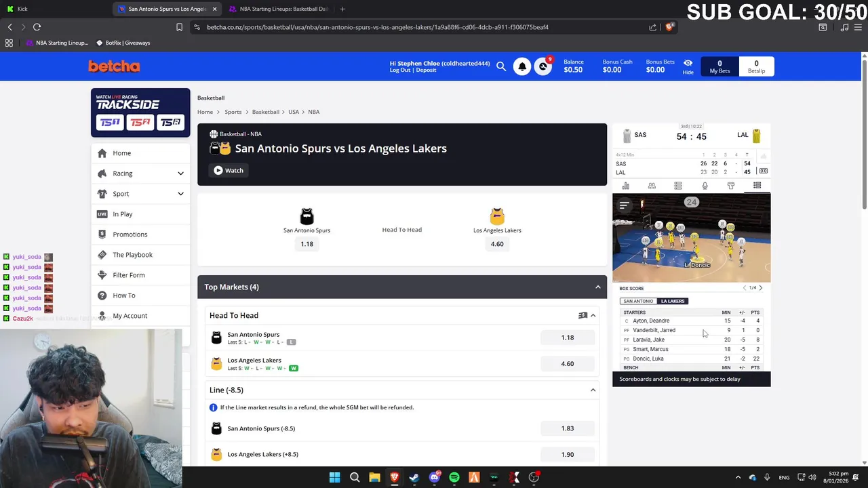The height and width of the screenshot is (488, 868).
Task: Pick Spurs (-8.5) line at 1.83
Action: point(568,428)
